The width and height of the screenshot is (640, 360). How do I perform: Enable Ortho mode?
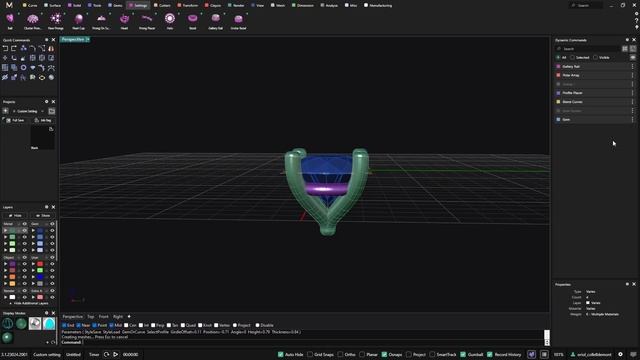point(340,354)
